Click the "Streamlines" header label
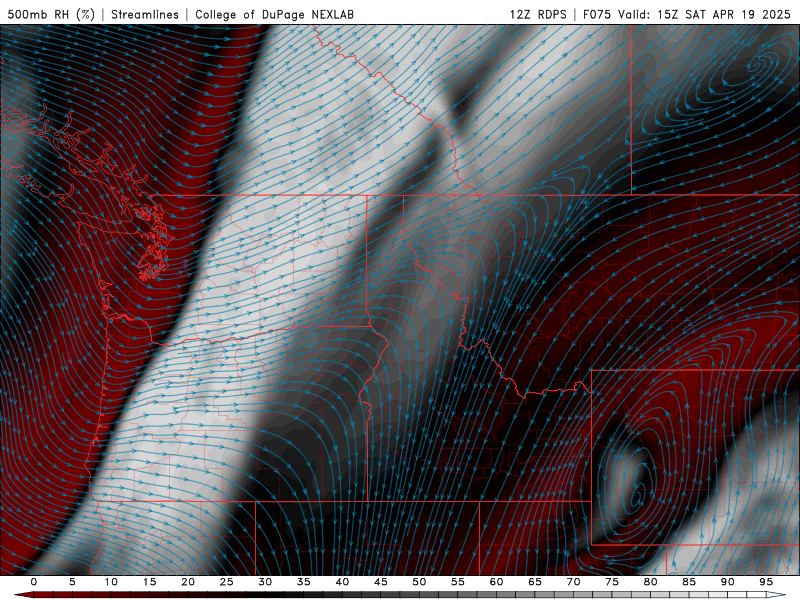Screen dimensions: 800x600 point(145,14)
